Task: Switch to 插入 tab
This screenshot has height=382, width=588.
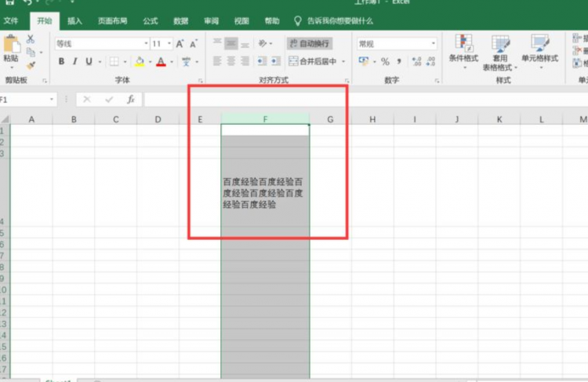Action: (x=74, y=20)
